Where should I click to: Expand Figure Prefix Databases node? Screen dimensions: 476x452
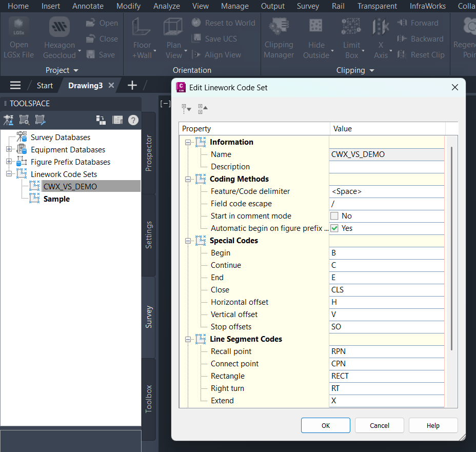[9, 162]
